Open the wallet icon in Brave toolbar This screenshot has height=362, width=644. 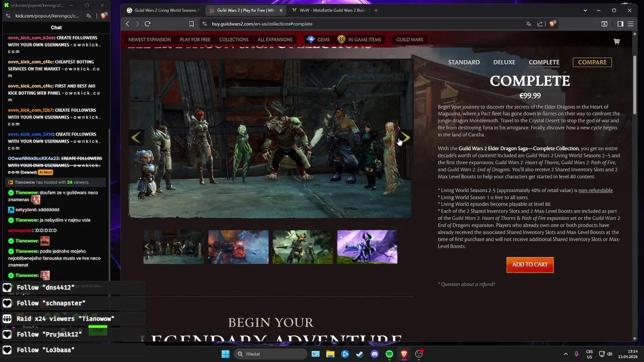[x=605, y=24]
